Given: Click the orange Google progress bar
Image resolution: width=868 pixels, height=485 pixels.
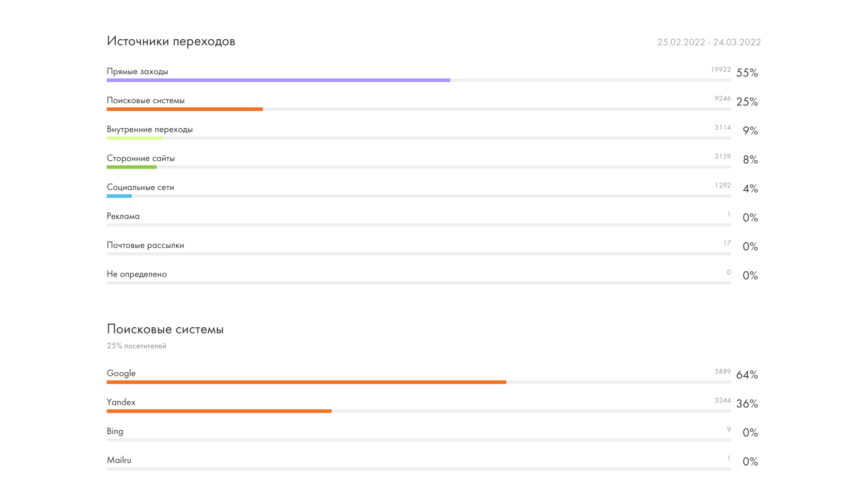Looking at the screenshot, I should point(306,382).
